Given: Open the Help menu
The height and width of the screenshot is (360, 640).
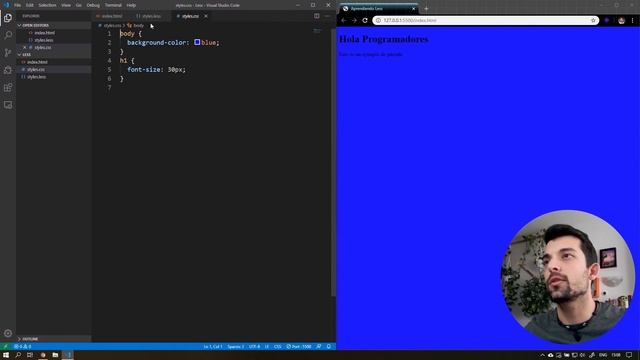Looking at the screenshot, I should [x=131, y=5].
